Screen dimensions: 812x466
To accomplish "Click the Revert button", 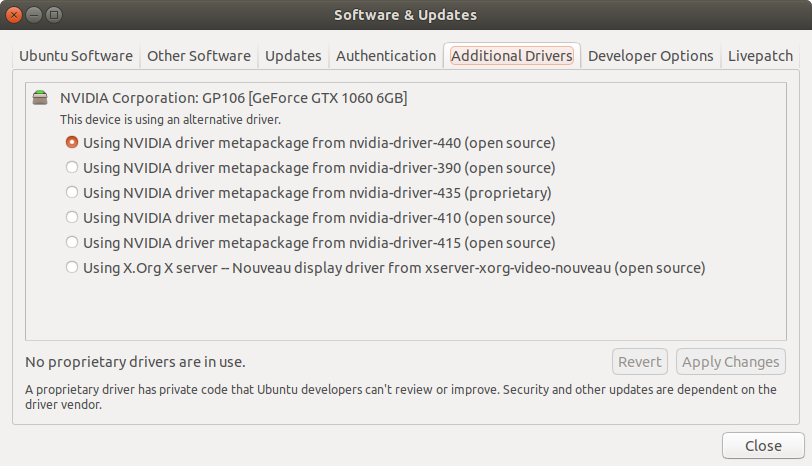I will tap(640, 361).
